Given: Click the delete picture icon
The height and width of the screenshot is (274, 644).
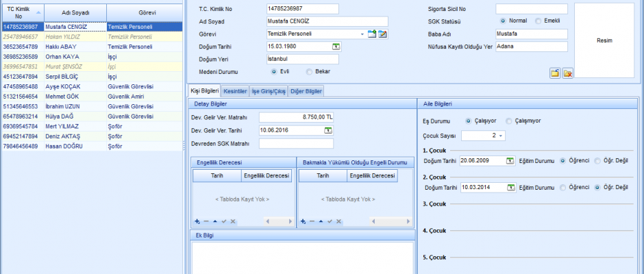Looking at the screenshot, I should tap(567, 73).
